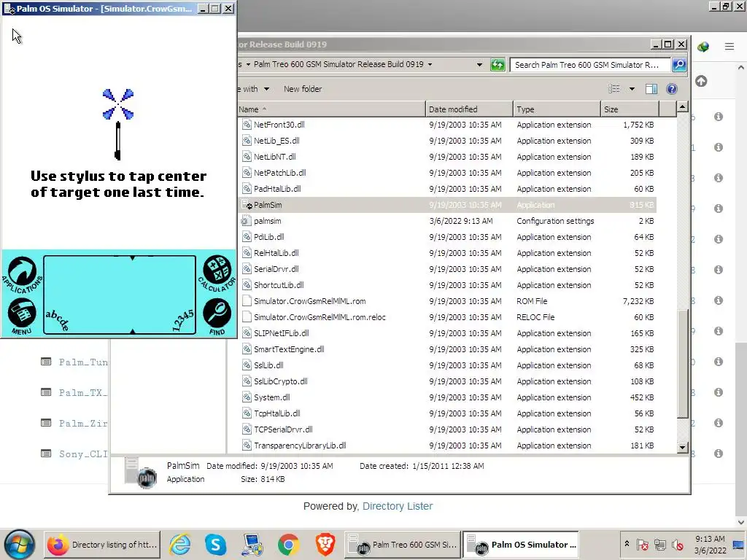The height and width of the screenshot is (560, 747).
Task: Open the Directory Lister link
Action: tap(398, 506)
